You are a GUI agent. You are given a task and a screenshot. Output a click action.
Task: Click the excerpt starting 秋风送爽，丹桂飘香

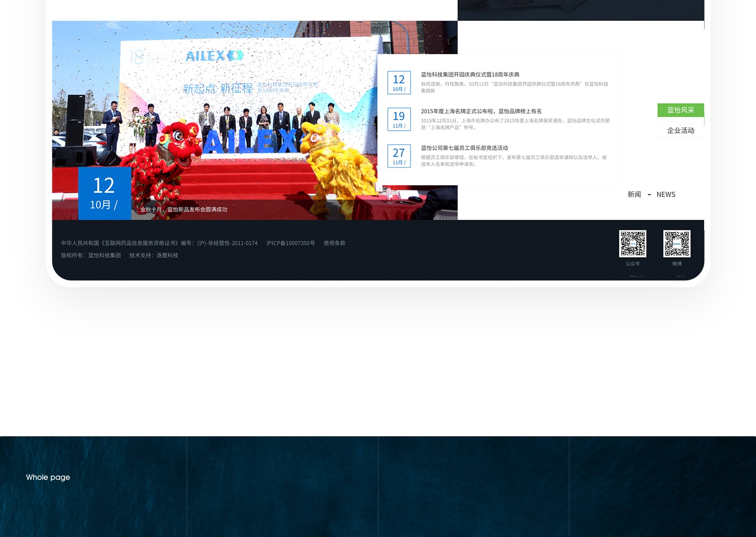point(514,87)
